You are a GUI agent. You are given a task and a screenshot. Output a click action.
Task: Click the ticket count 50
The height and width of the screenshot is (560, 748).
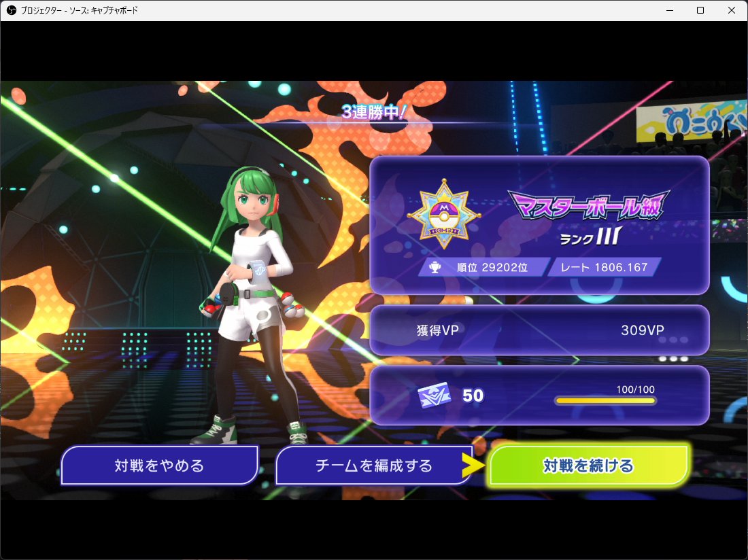[473, 396]
